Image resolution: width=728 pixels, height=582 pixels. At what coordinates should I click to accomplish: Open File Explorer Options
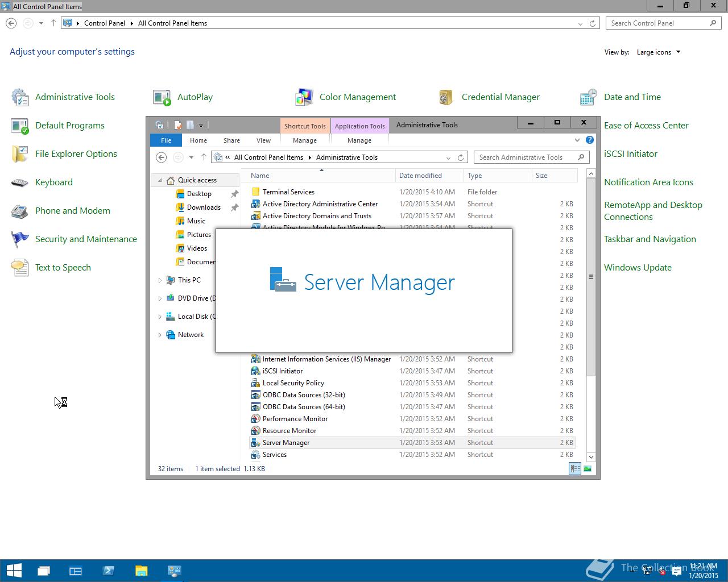pos(64,154)
